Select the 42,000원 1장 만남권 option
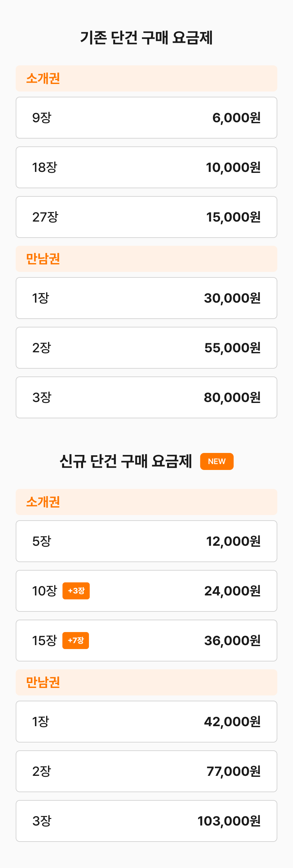This screenshot has height=868, width=293. click(146, 721)
